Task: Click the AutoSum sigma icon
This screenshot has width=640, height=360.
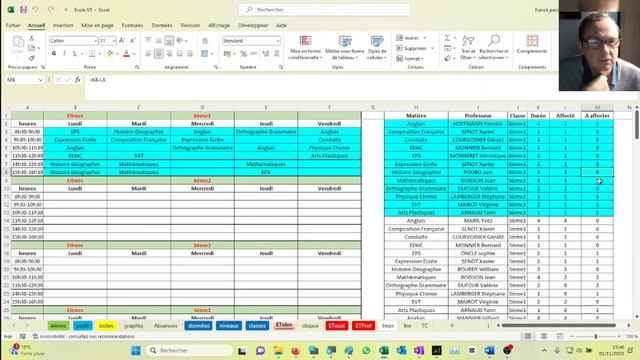Action: [447, 38]
